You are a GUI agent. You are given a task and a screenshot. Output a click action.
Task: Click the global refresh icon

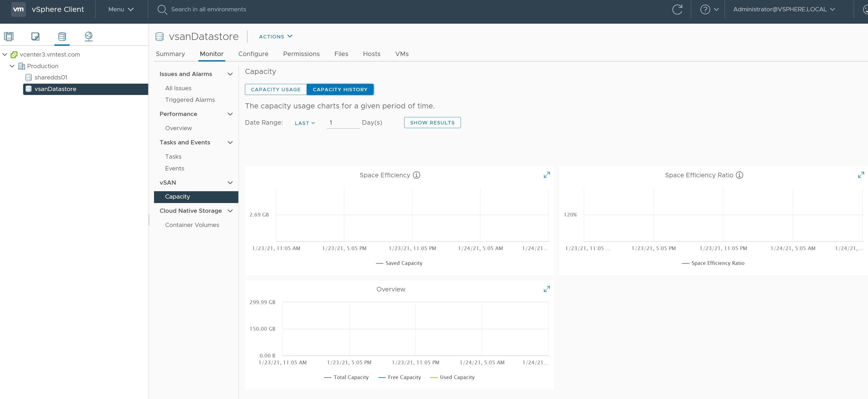click(677, 9)
